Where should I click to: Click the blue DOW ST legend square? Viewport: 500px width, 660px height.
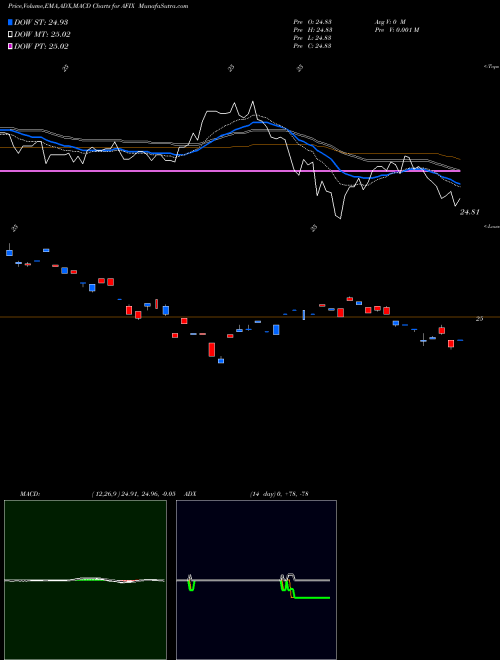10,22
